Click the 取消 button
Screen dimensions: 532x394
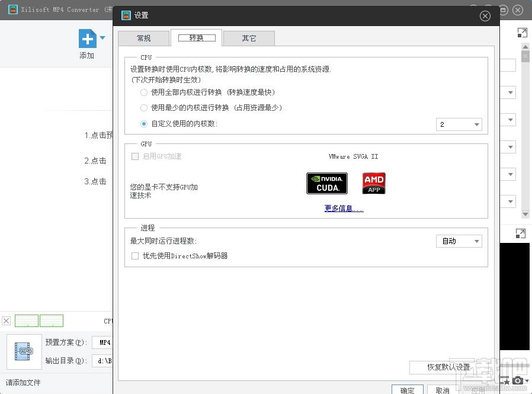(443, 390)
